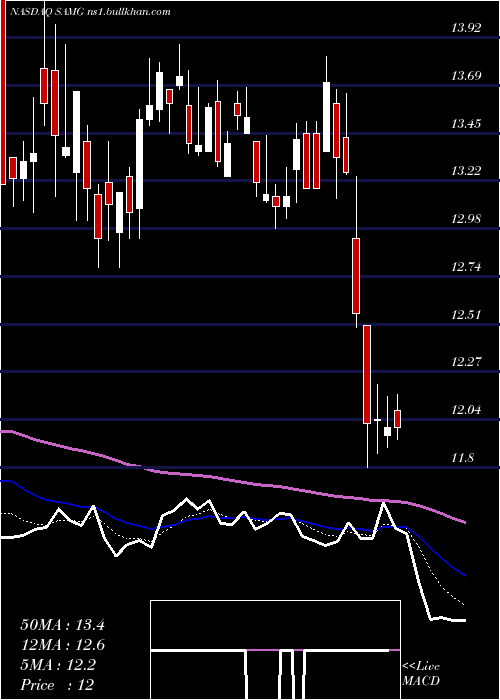Image resolution: width=500 pixels, height=700 pixels.
Task: Click the 12MA : 12.6 readout
Action: click(62, 645)
